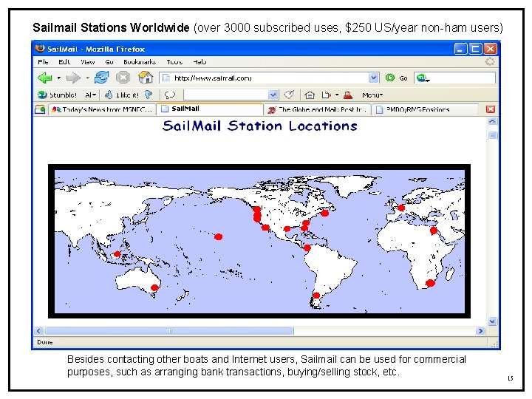Screen dimensions: 532x399
Task: Close the Firefox window
Action: pos(491,49)
